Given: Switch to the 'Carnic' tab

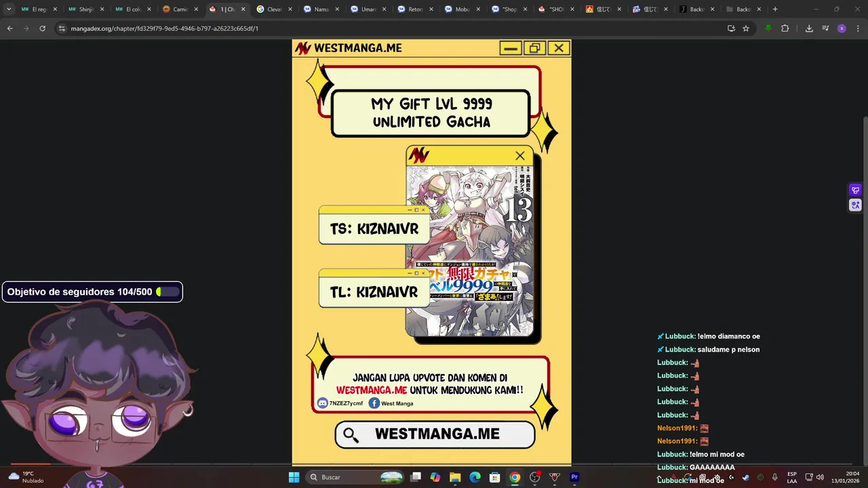Looking at the screenshot, I should pyautogui.click(x=180, y=9).
